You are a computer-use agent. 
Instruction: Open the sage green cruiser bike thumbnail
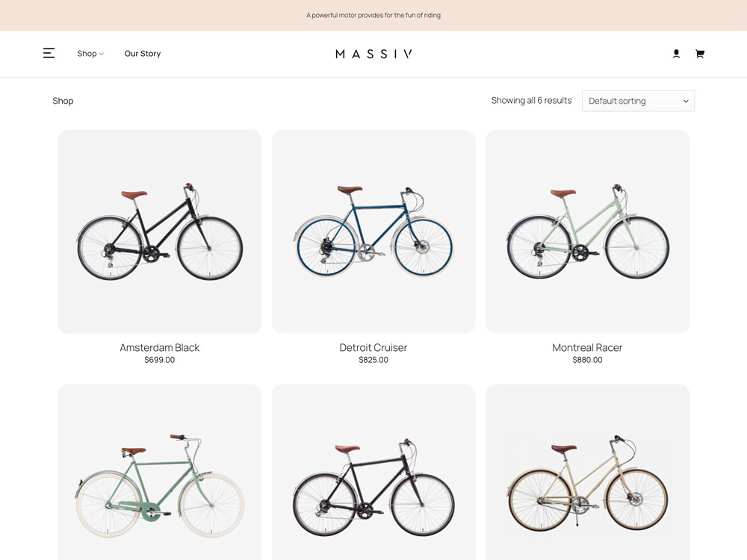pyautogui.click(x=160, y=478)
